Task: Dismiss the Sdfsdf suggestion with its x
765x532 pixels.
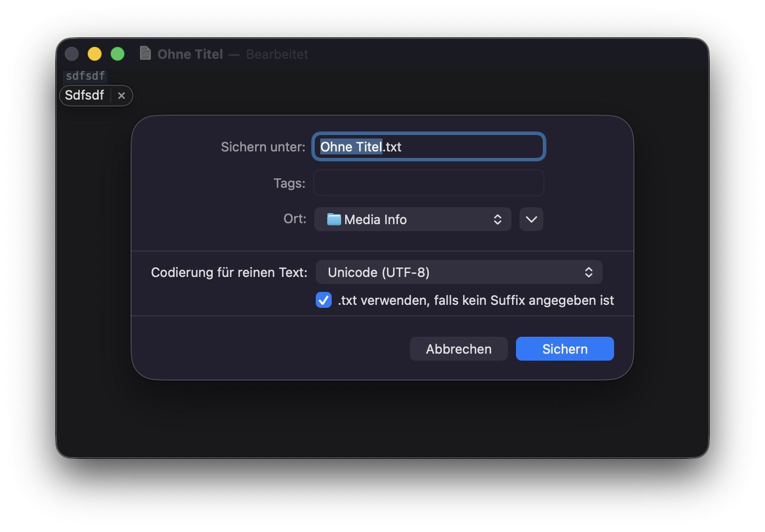Action: [x=122, y=96]
